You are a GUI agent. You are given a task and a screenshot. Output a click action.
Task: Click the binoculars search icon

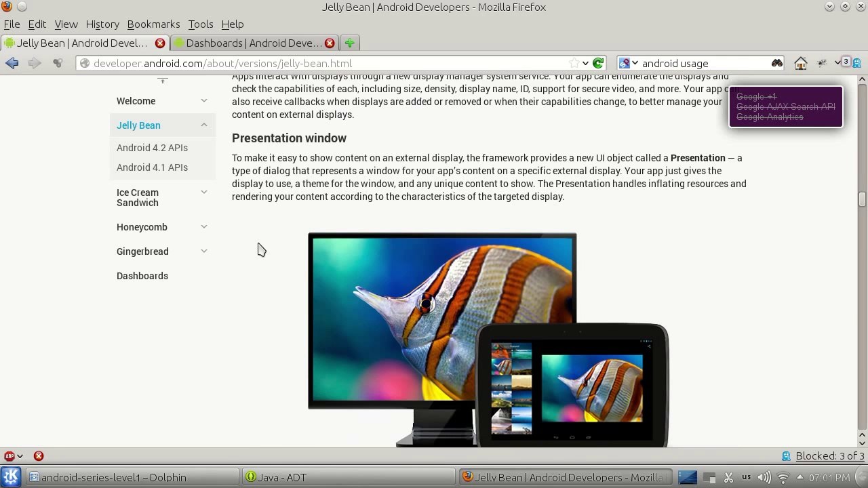(777, 63)
